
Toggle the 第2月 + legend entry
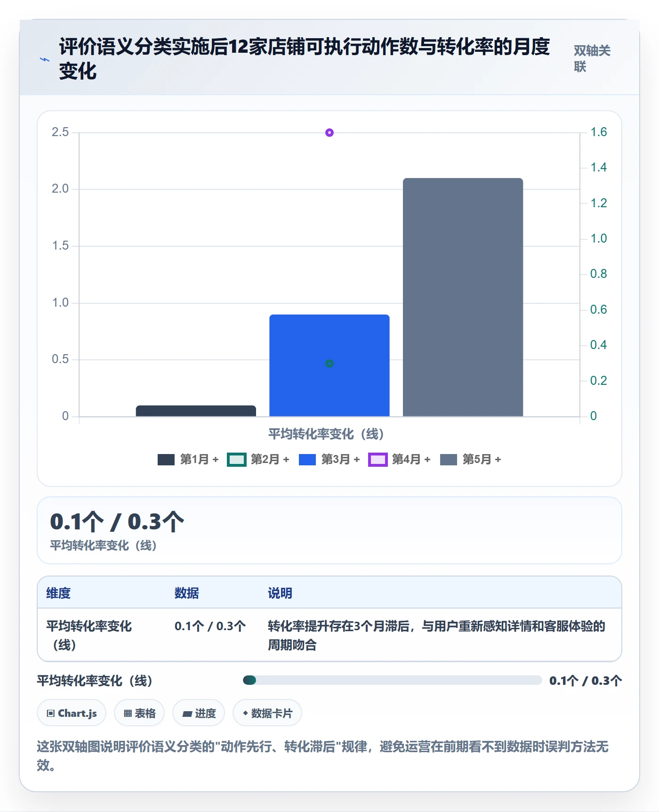point(258,459)
